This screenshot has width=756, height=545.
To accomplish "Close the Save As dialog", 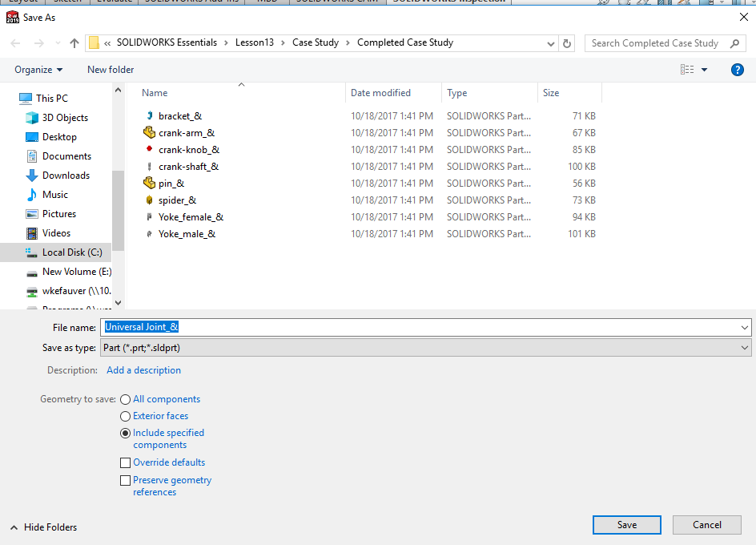I will tap(743, 18).
